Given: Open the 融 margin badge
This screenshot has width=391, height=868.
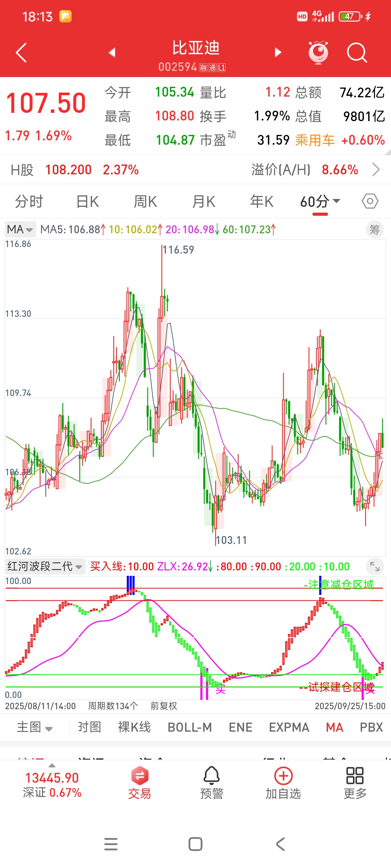Looking at the screenshot, I should [x=203, y=68].
